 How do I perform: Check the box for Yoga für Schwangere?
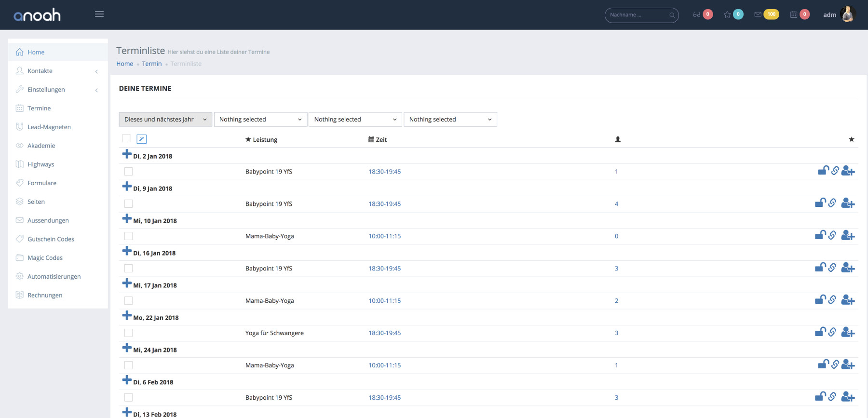tap(128, 333)
